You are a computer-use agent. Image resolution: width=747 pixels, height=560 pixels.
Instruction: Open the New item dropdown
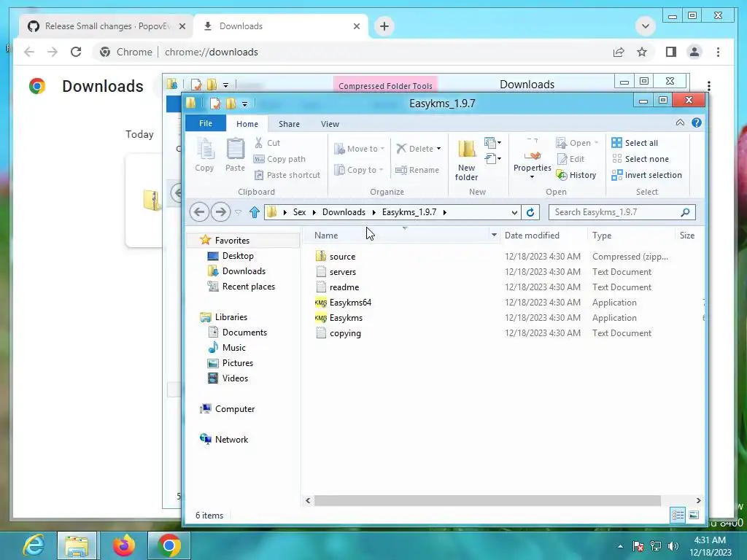(492, 143)
